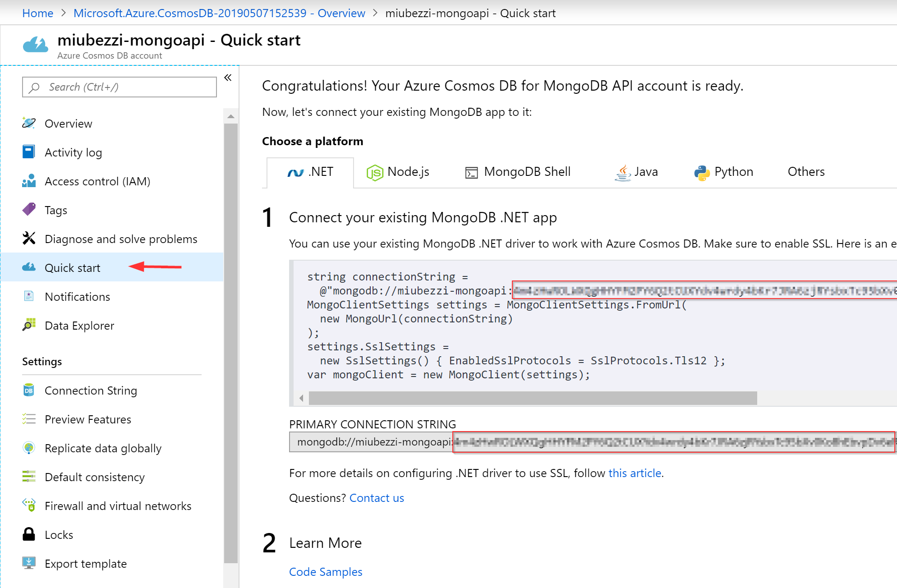
Task: Click the Activity log icon
Action: 29,152
